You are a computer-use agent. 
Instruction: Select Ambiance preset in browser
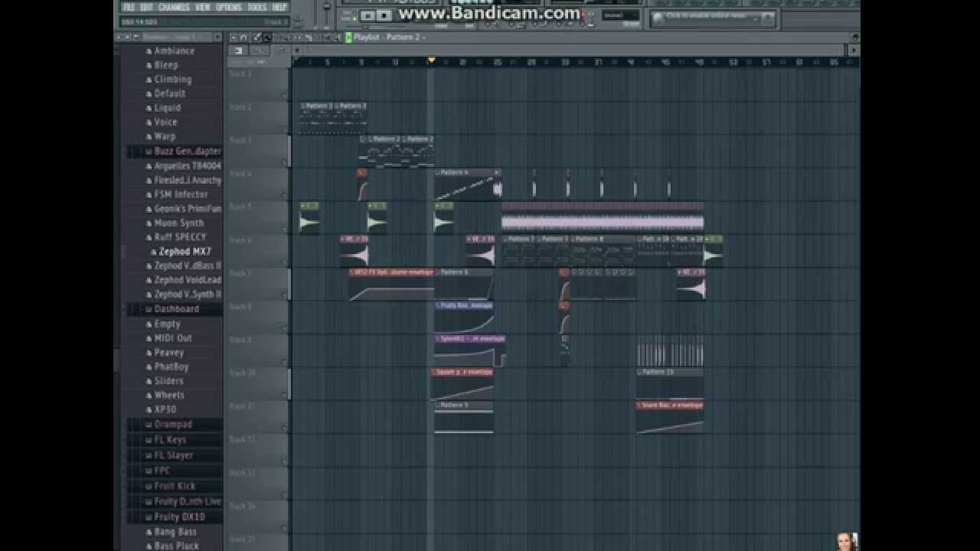point(174,51)
